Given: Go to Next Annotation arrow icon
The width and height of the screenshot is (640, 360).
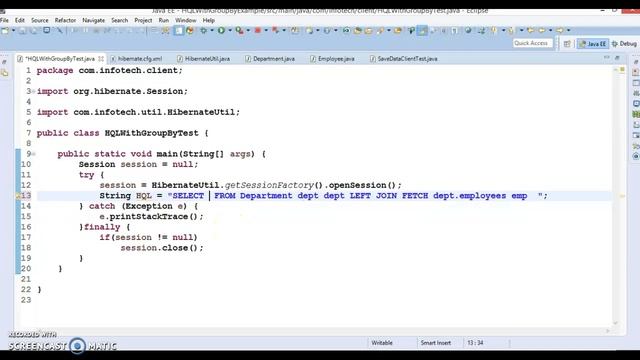Looking at the screenshot, I should coord(494,30).
